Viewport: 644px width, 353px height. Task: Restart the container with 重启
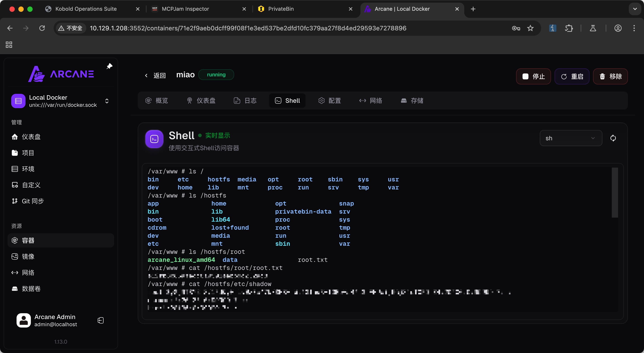(x=572, y=76)
